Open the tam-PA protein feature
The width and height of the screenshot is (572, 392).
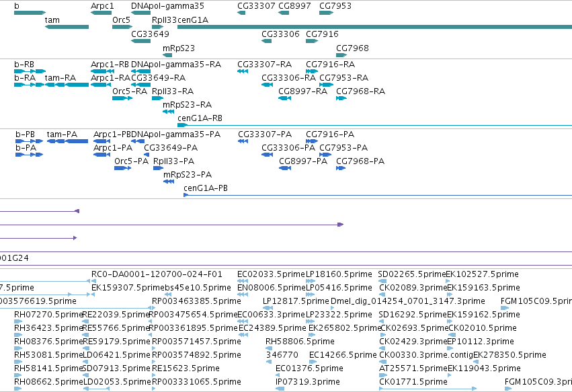(x=67, y=141)
